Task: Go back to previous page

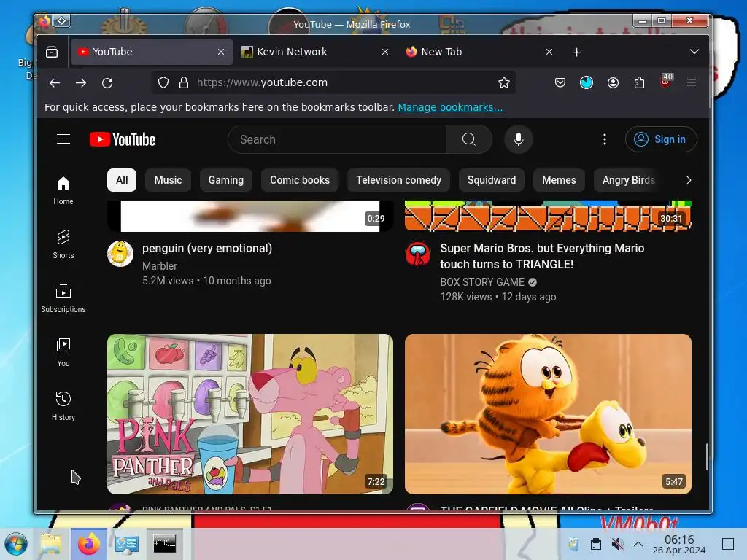Action: coord(55,83)
